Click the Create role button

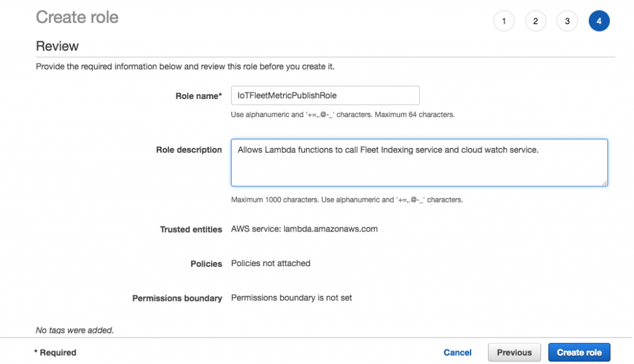point(579,352)
